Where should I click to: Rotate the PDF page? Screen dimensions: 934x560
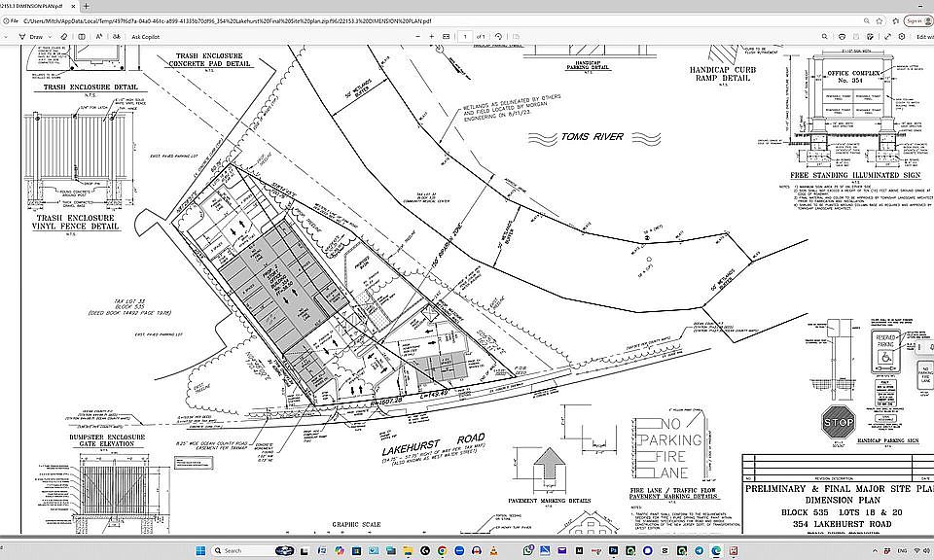click(498, 36)
